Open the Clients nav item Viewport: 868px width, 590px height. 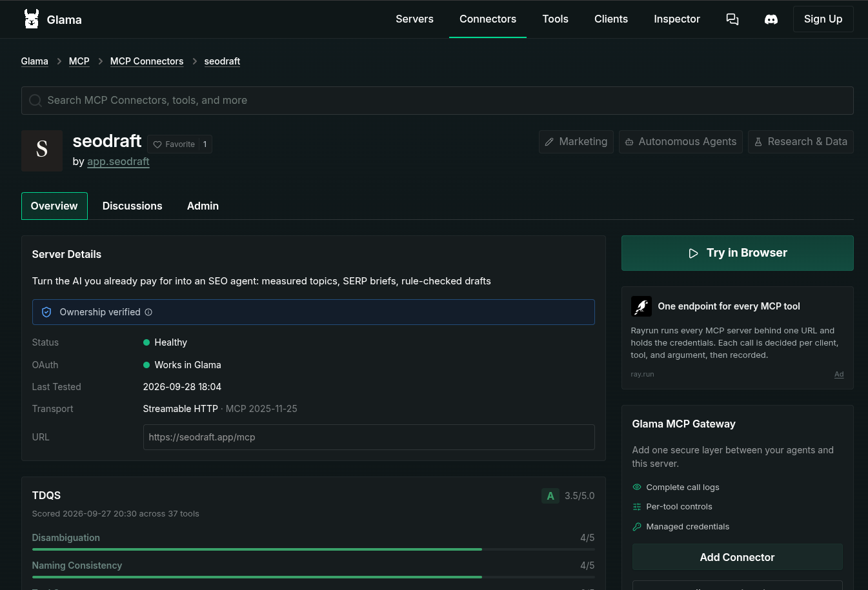[x=611, y=19]
